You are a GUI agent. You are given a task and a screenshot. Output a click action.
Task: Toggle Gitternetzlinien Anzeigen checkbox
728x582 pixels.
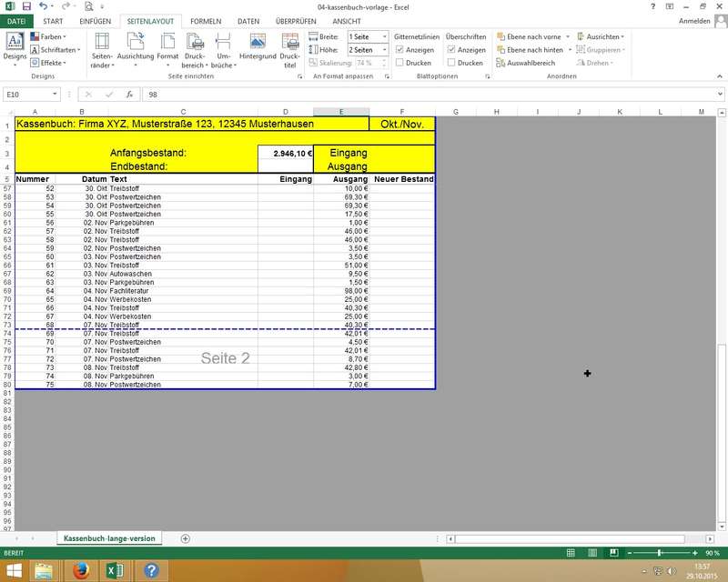(400, 50)
